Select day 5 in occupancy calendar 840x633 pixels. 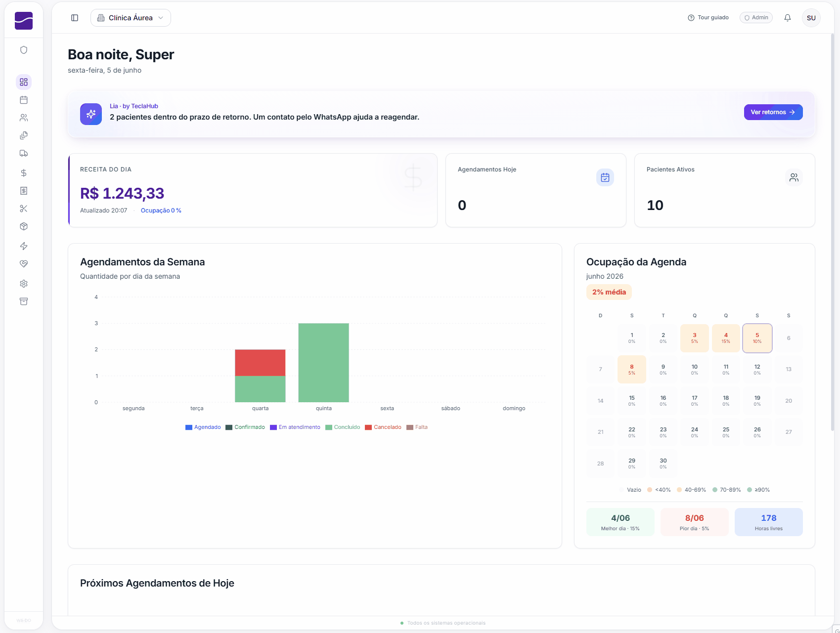tap(757, 338)
